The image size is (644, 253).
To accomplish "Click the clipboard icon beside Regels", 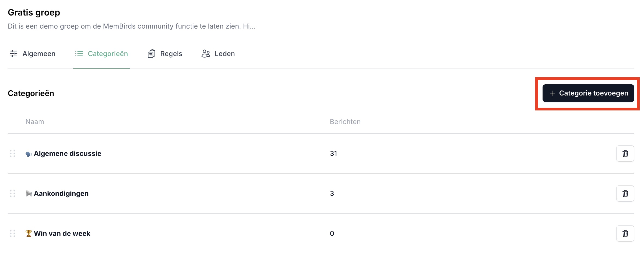I will 151,54.
